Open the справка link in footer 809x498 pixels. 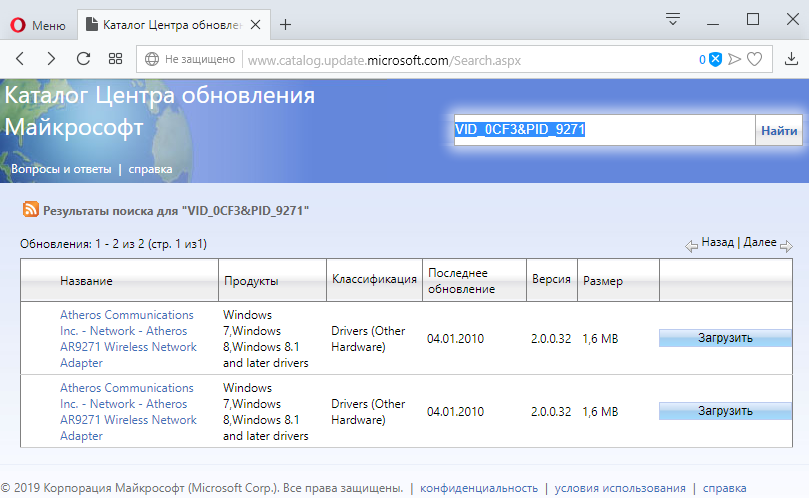click(x=724, y=488)
